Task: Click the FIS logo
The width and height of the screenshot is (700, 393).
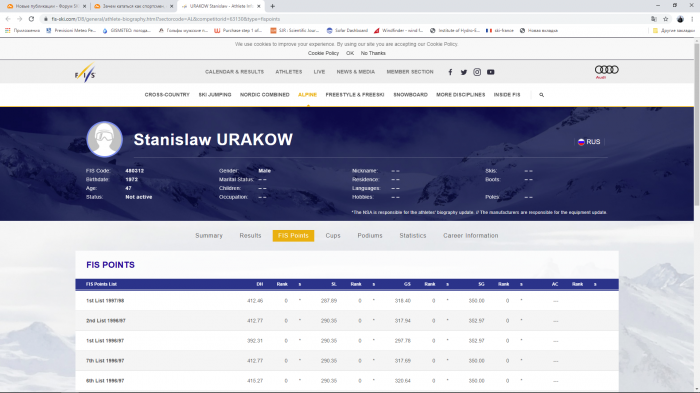Action: [85, 72]
